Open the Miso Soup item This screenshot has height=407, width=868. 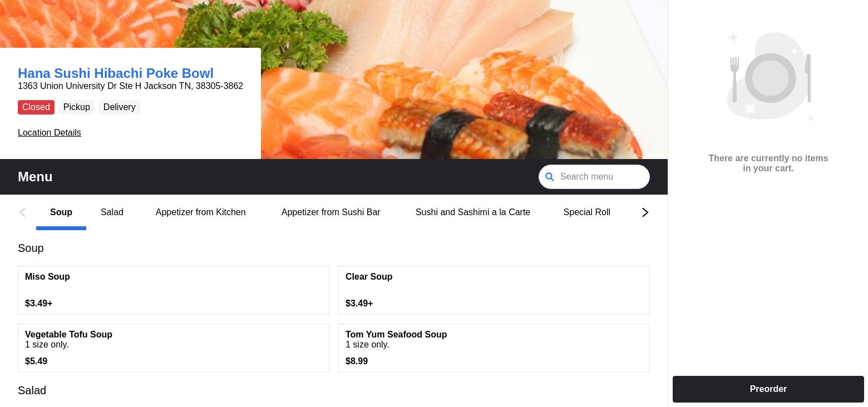174,290
